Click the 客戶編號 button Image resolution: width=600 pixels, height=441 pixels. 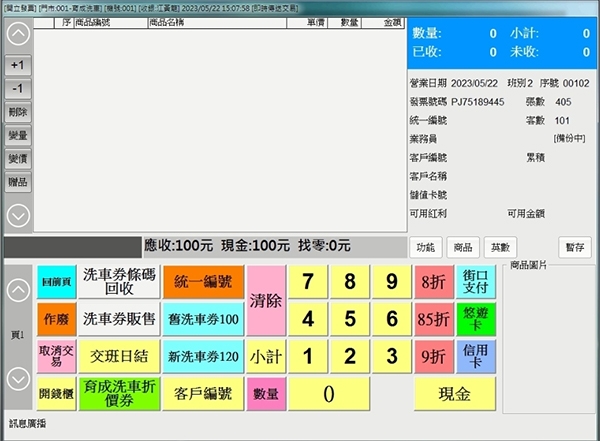click(203, 394)
